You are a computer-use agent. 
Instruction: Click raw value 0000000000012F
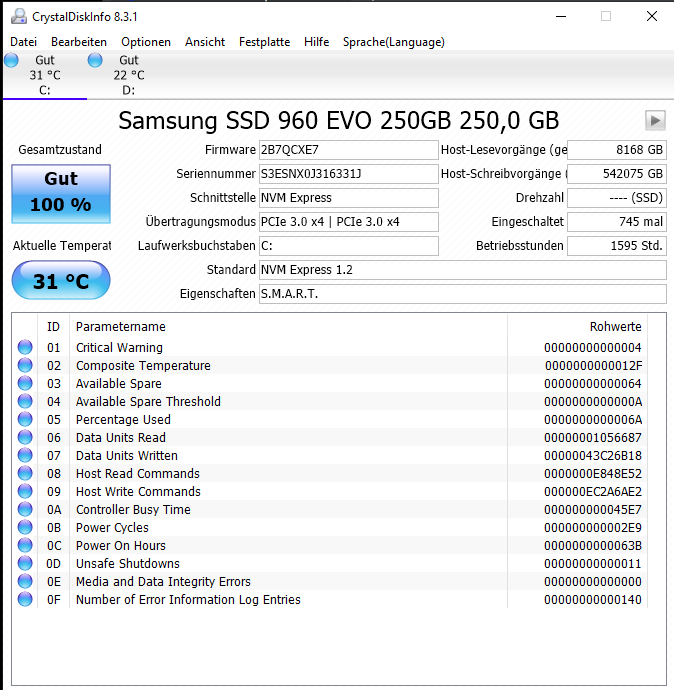click(593, 366)
